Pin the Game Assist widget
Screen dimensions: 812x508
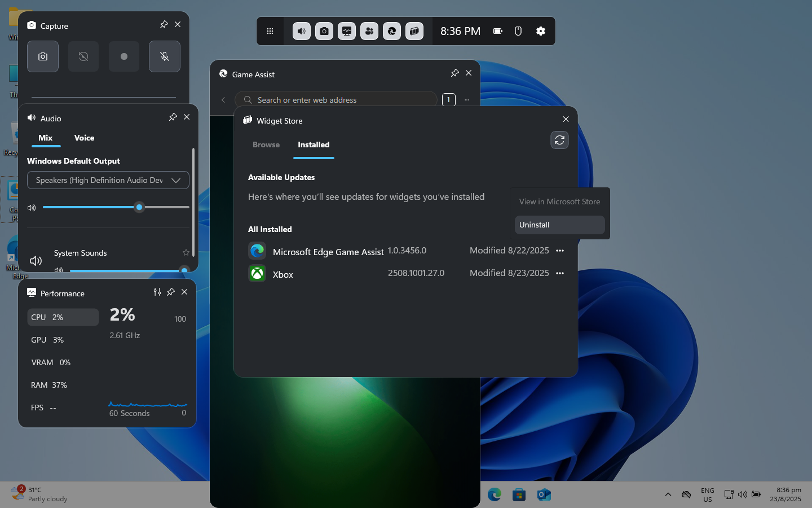click(454, 73)
